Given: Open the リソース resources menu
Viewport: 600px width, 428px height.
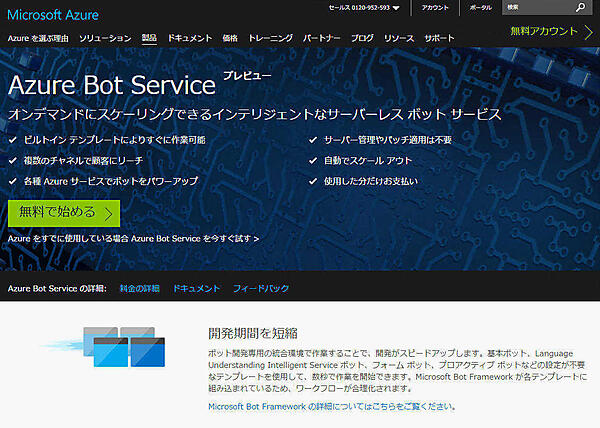Looking at the screenshot, I should coord(399,38).
